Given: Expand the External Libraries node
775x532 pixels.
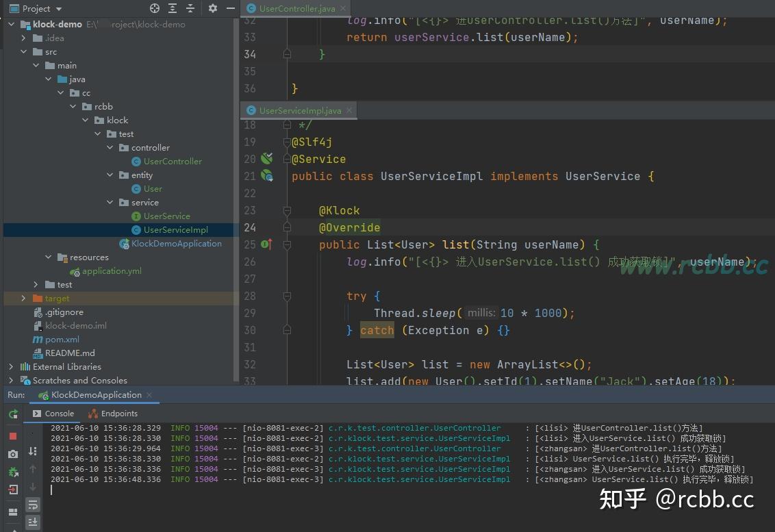Looking at the screenshot, I should pos(10,366).
